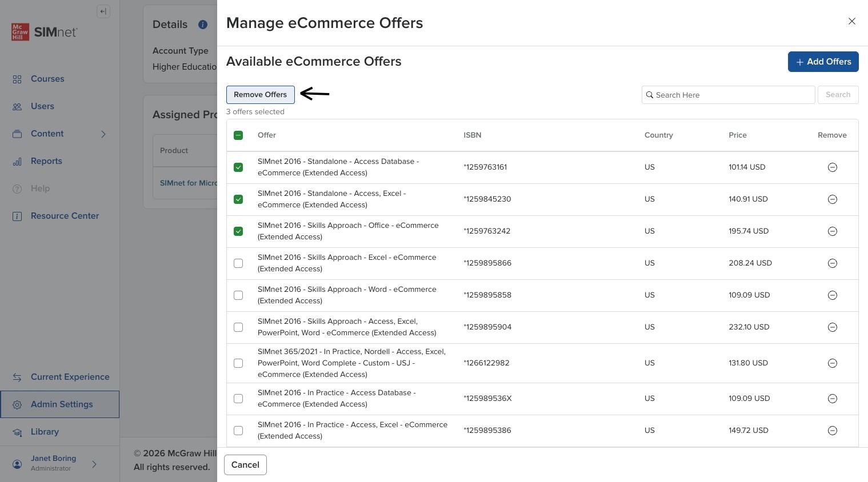Image resolution: width=868 pixels, height=482 pixels.
Task: Click the Details info icon
Action: [202, 25]
